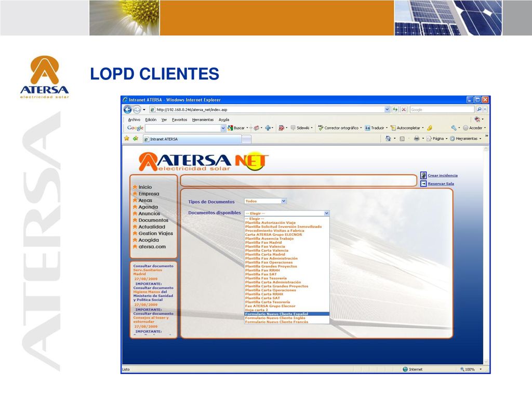Click the Crear incidencia icon
532x399 pixels.
(x=423, y=175)
